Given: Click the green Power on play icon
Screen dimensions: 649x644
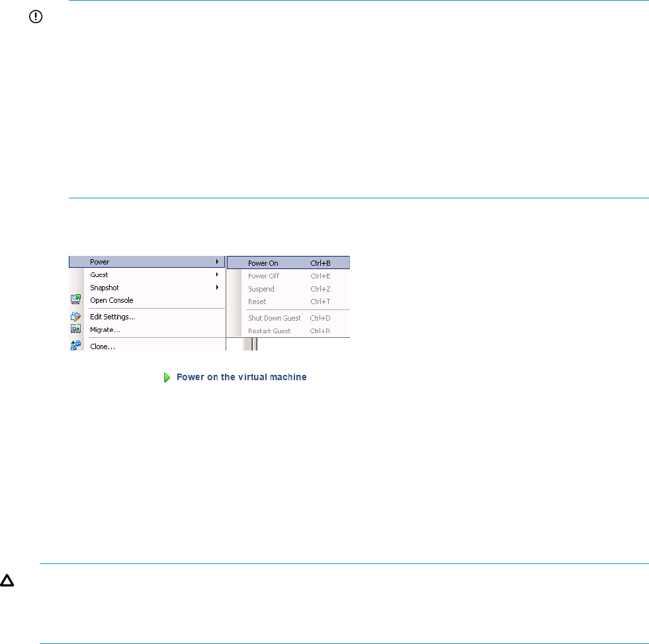Looking at the screenshot, I should pos(167,378).
